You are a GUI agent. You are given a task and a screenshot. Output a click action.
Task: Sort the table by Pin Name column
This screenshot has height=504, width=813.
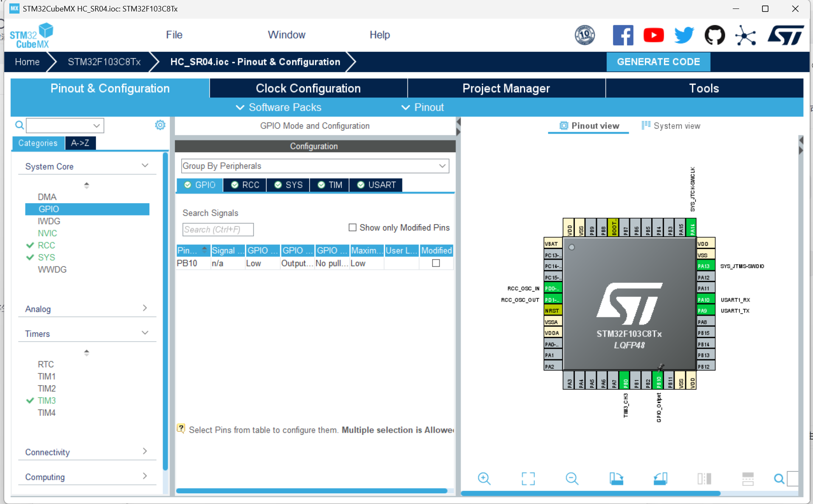pos(193,250)
